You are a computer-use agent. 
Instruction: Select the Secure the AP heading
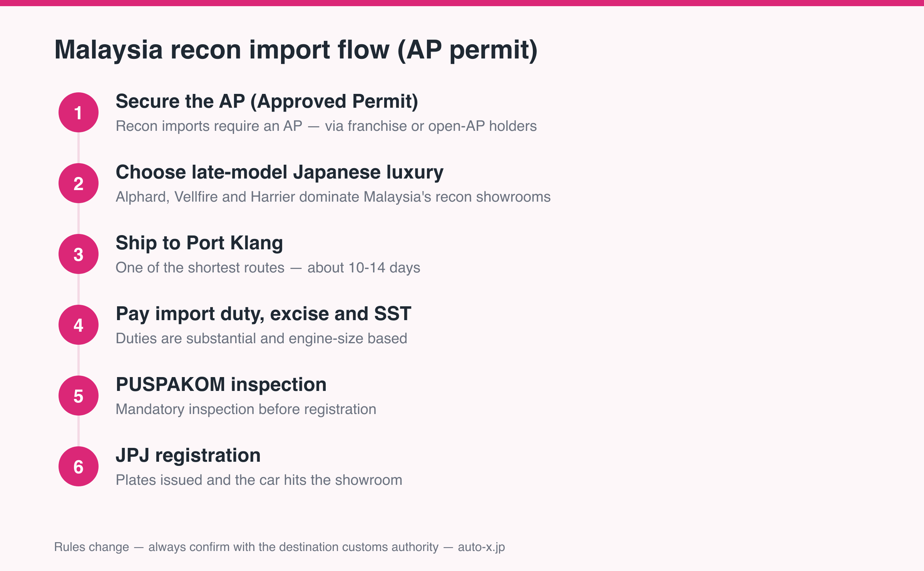pyautogui.click(x=267, y=102)
